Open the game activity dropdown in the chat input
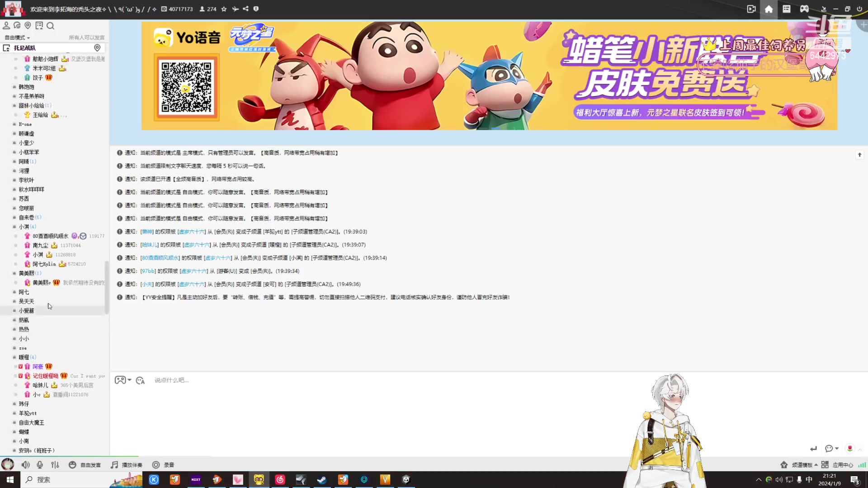 123,380
